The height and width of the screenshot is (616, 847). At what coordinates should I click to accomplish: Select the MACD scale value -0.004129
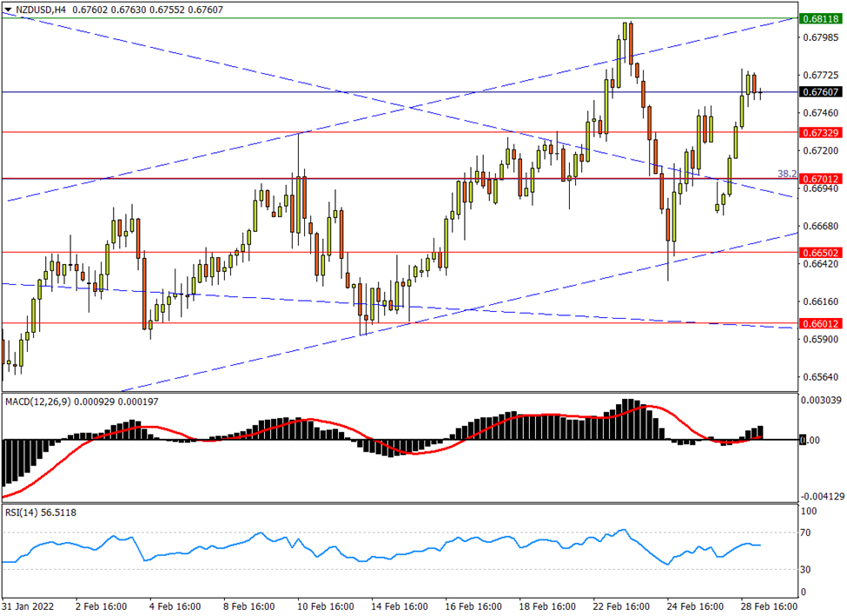(822, 496)
